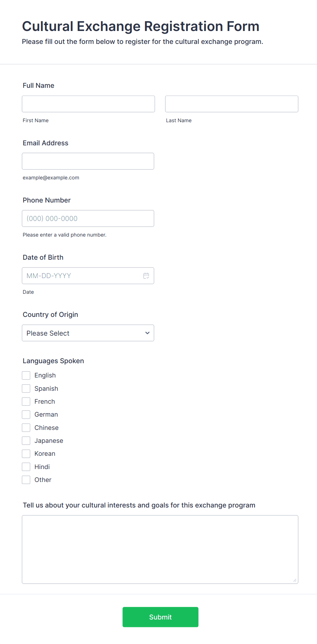
Task: Submit the registration form
Action: pyautogui.click(x=160, y=617)
